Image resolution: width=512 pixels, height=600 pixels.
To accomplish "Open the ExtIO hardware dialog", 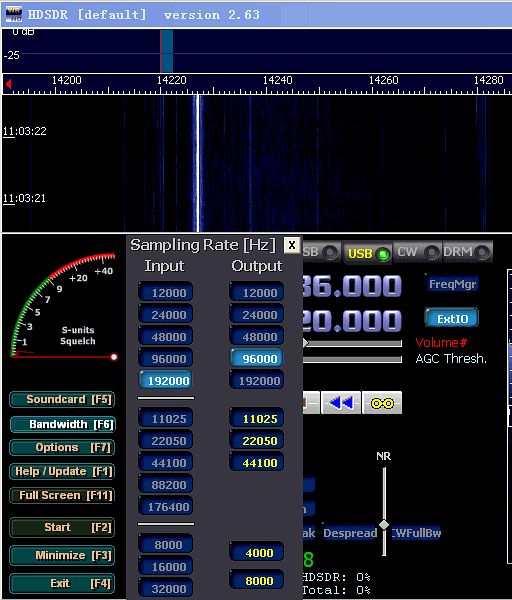I will [452, 318].
